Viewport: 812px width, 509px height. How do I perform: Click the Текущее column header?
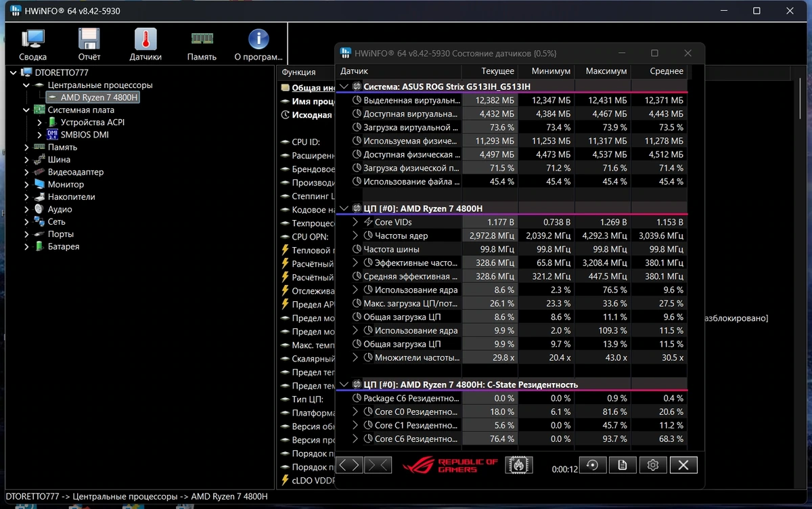click(x=497, y=71)
